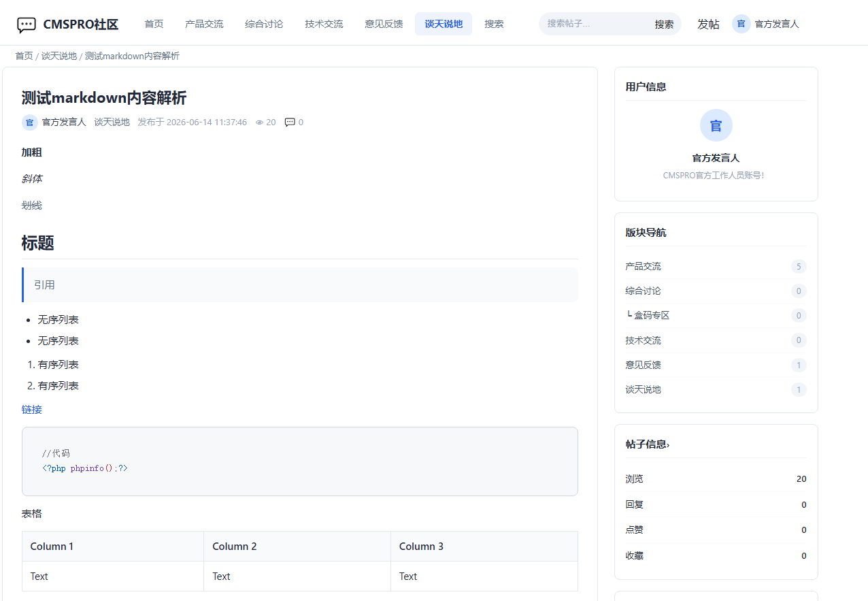Screen dimensions: 868x601
Task: Click the 收藏 stat row in 帖子信息
Action: [716, 556]
